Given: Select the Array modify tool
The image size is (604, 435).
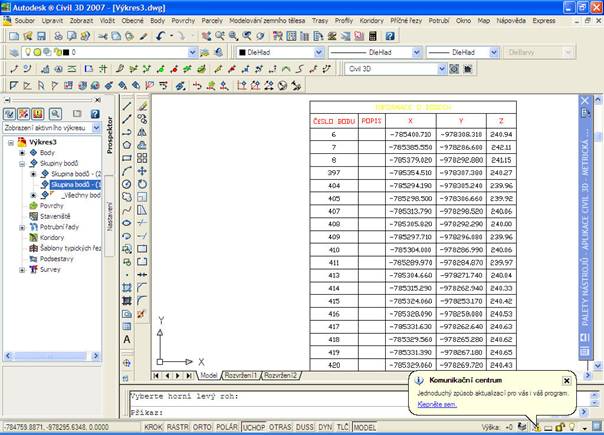Looking at the screenshot, I should click(x=142, y=158).
